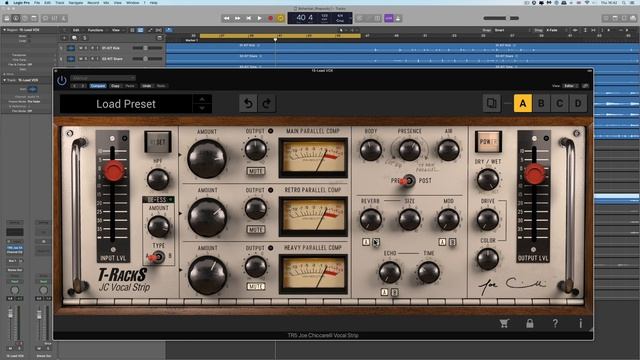
Task: Flip the PRE / POST EQ switch
Action: [408, 181]
